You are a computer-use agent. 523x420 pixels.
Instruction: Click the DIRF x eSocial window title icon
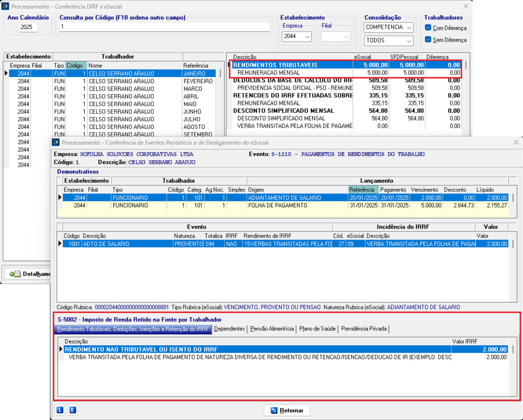5,6
